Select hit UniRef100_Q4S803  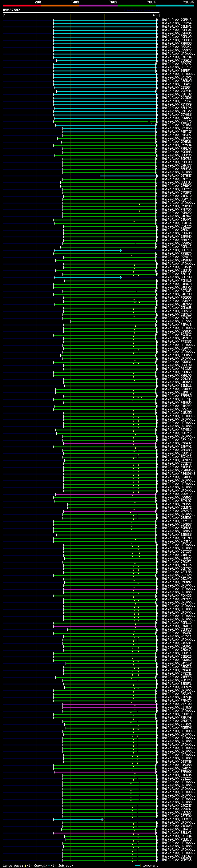(x=176, y=826)
